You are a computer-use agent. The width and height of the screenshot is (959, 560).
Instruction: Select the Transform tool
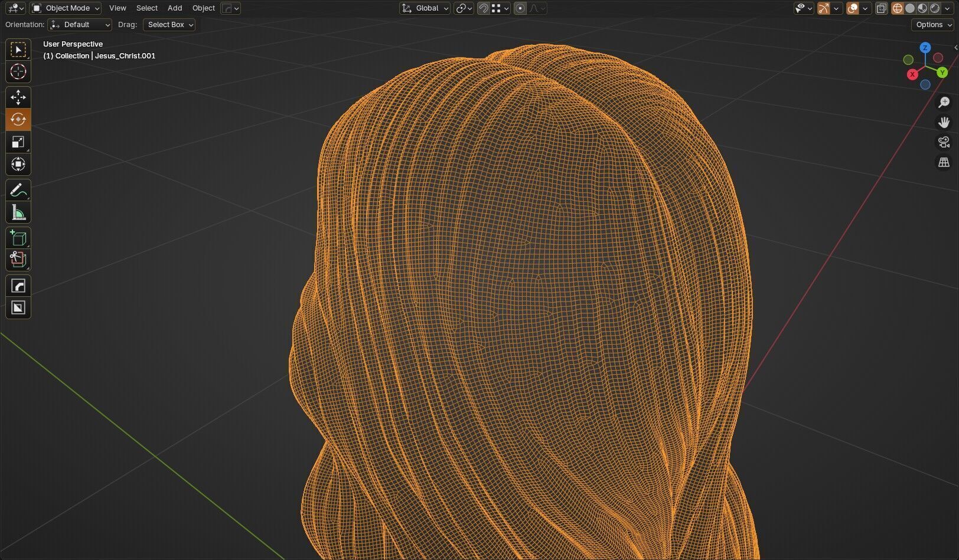click(18, 165)
